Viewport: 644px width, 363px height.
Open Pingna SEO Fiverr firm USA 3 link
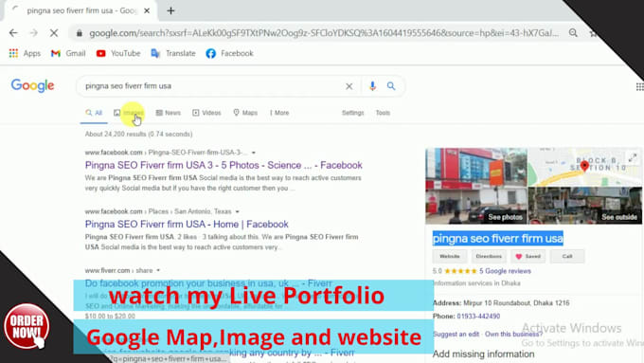click(224, 165)
